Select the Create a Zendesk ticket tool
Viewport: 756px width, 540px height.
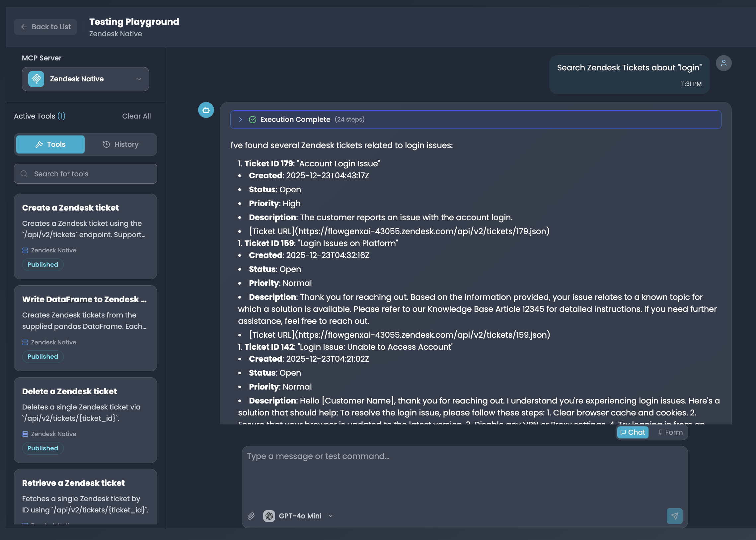85,236
